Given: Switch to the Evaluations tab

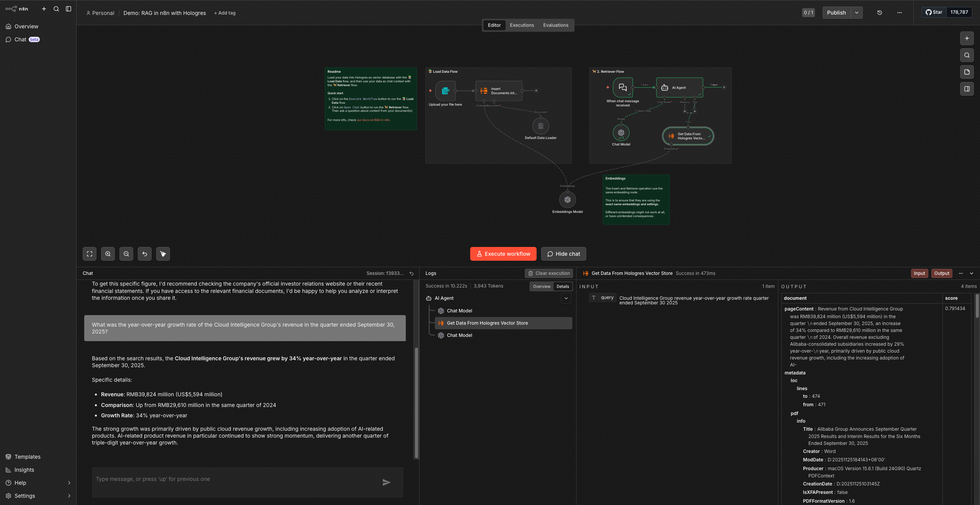Looking at the screenshot, I should (x=555, y=25).
